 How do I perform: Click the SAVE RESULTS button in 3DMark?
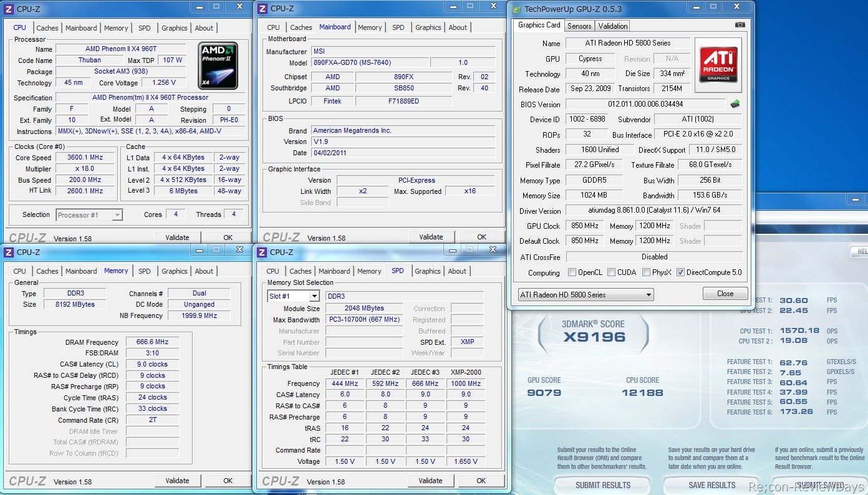[x=711, y=485]
